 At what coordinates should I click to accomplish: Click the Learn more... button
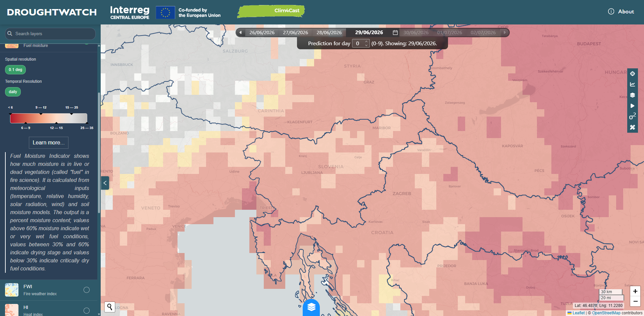point(49,143)
